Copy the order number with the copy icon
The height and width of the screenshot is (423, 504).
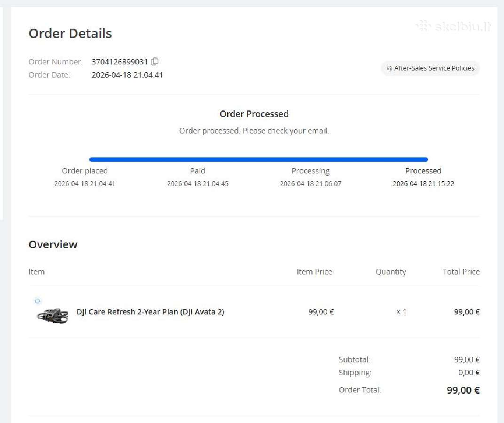click(x=155, y=61)
